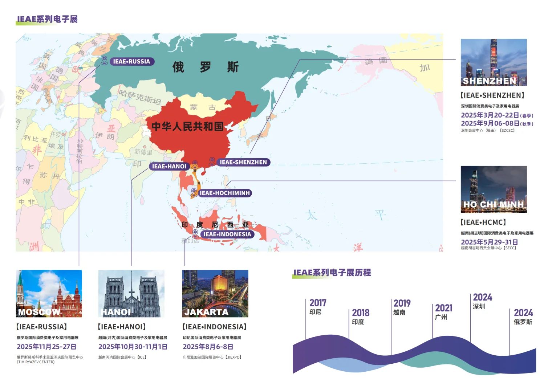Select the IEAE•HOCHIMINH map label
This screenshot has width=552, height=392.
225,193
